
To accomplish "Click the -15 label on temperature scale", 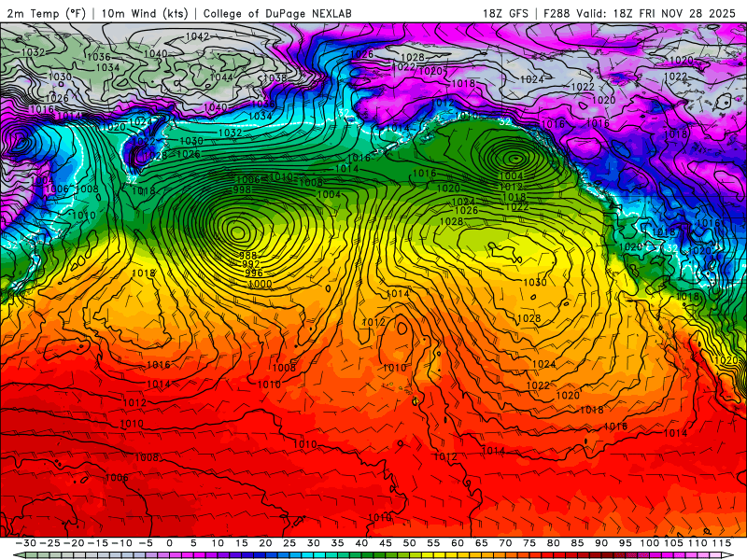I will [98, 543].
